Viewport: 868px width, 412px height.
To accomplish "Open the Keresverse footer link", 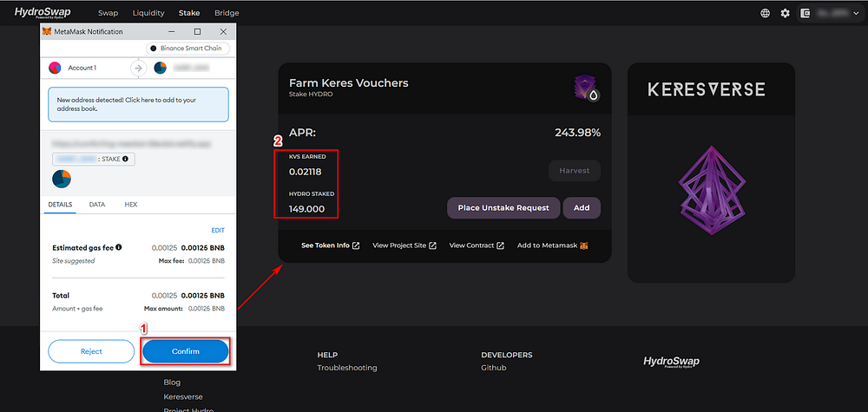I will 183,397.
